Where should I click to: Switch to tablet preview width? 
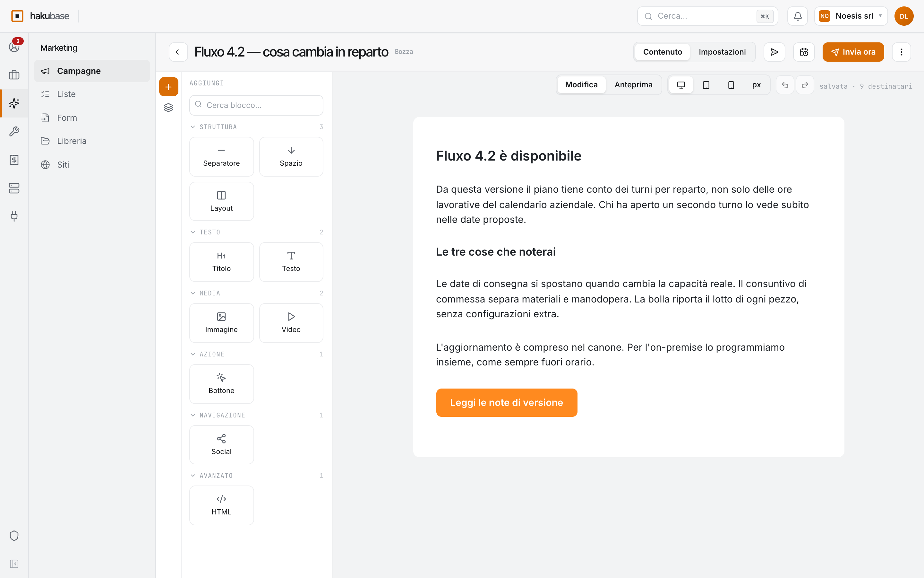click(x=706, y=85)
